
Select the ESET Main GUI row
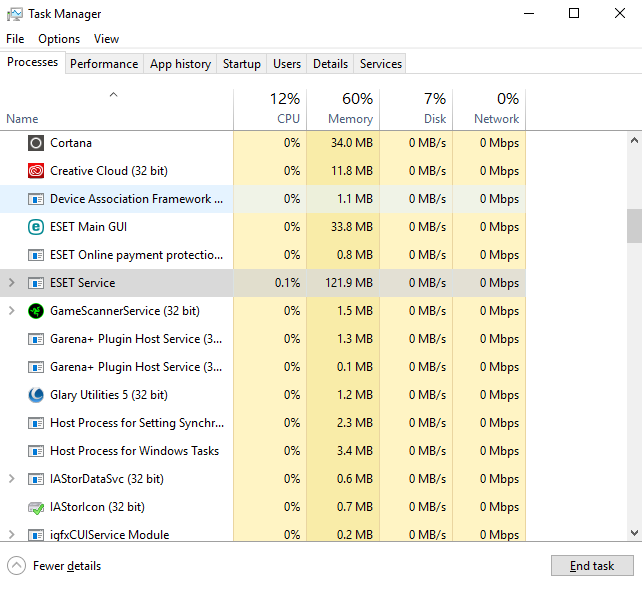262,227
